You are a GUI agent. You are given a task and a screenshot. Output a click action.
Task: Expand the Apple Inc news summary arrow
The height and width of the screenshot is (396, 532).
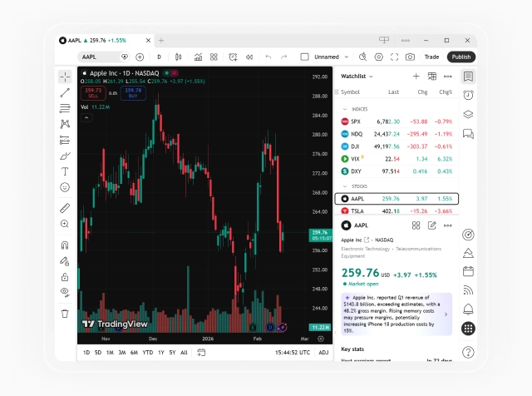(446, 314)
